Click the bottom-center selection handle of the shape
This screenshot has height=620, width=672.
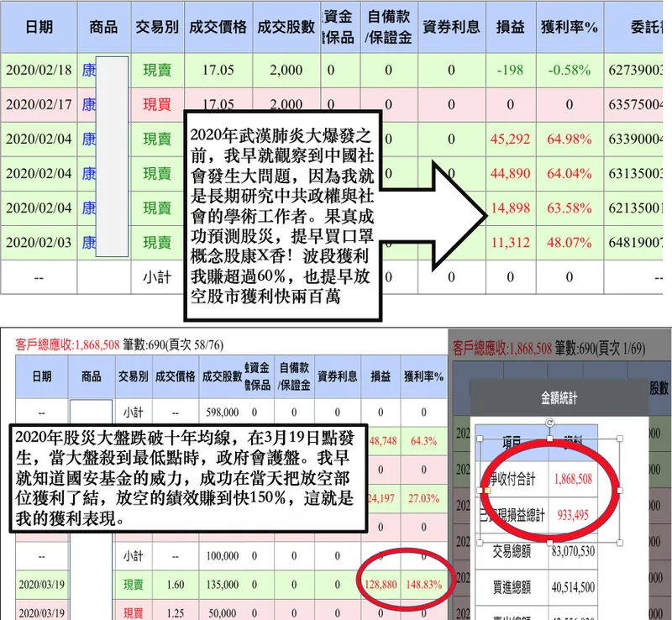click(x=550, y=543)
